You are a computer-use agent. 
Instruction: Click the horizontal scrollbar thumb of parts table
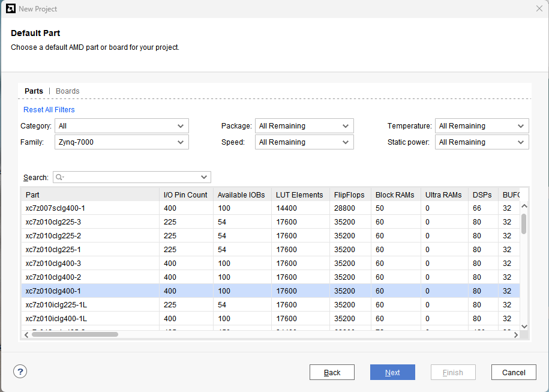pyautogui.click(x=75, y=334)
